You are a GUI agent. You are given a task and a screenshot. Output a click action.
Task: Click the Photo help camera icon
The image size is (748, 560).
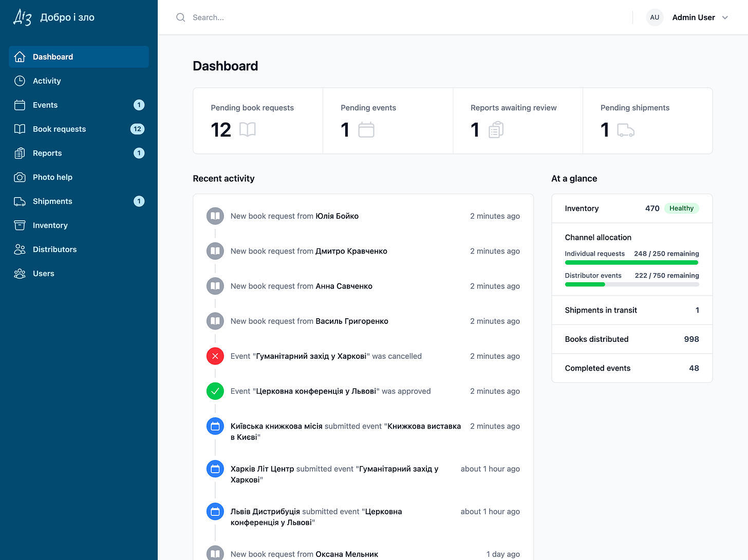point(20,177)
